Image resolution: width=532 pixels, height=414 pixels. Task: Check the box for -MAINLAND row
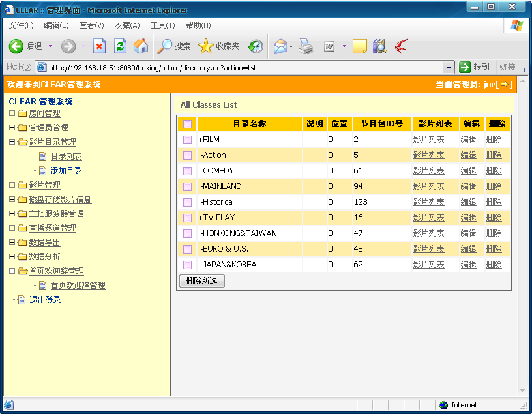[187, 186]
